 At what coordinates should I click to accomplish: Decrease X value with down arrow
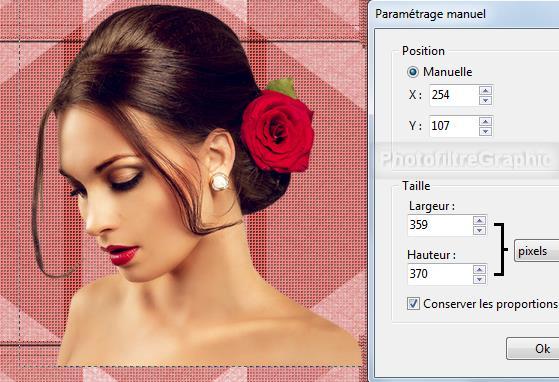pos(486,100)
